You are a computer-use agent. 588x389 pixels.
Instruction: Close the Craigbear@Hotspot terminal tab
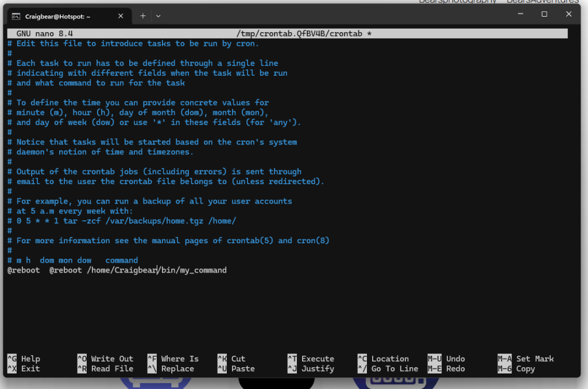click(121, 17)
